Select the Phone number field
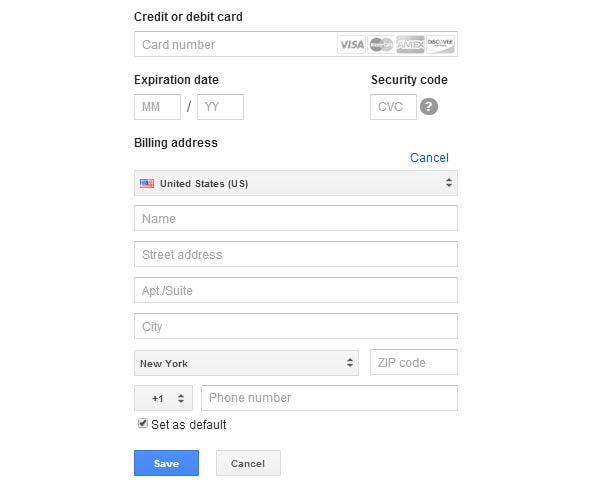Viewport: 600px width, 488px height. (329, 398)
